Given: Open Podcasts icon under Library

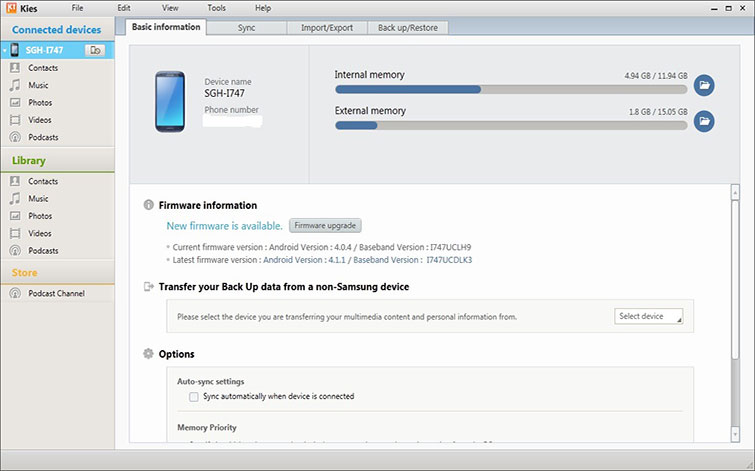Looking at the screenshot, I should pyautogui.click(x=15, y=250).
